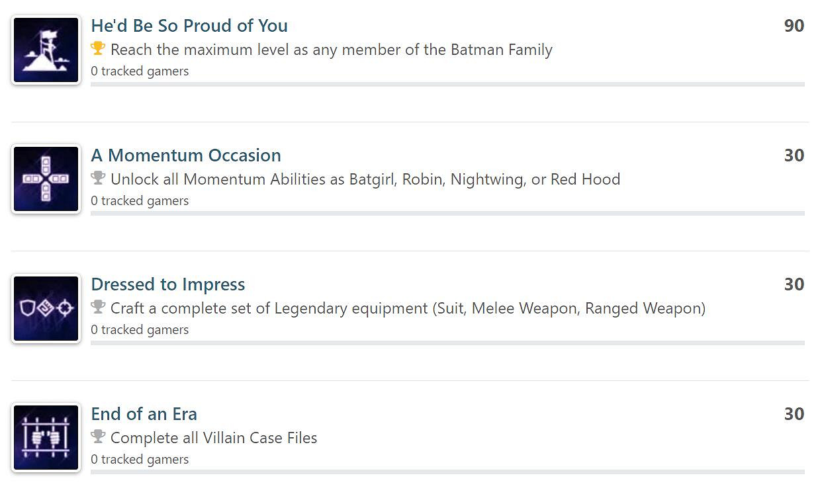The height and width of the screenshot is (504, 822).
Task: Click the A Momentum Occasion d-pad image
Action: point(46,179)
